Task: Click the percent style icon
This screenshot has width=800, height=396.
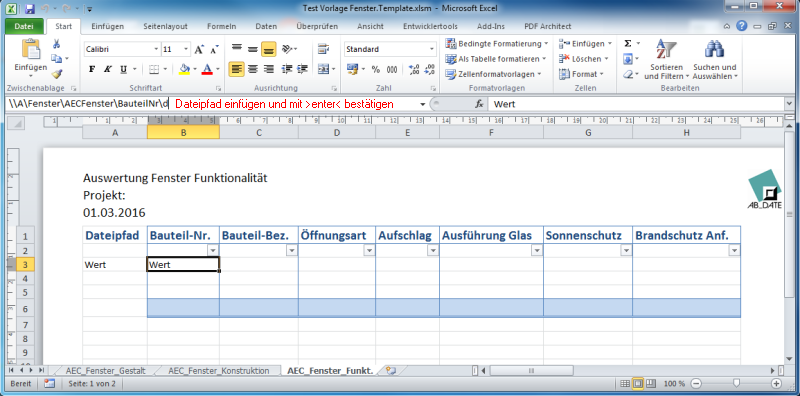Action: (376, 69)
